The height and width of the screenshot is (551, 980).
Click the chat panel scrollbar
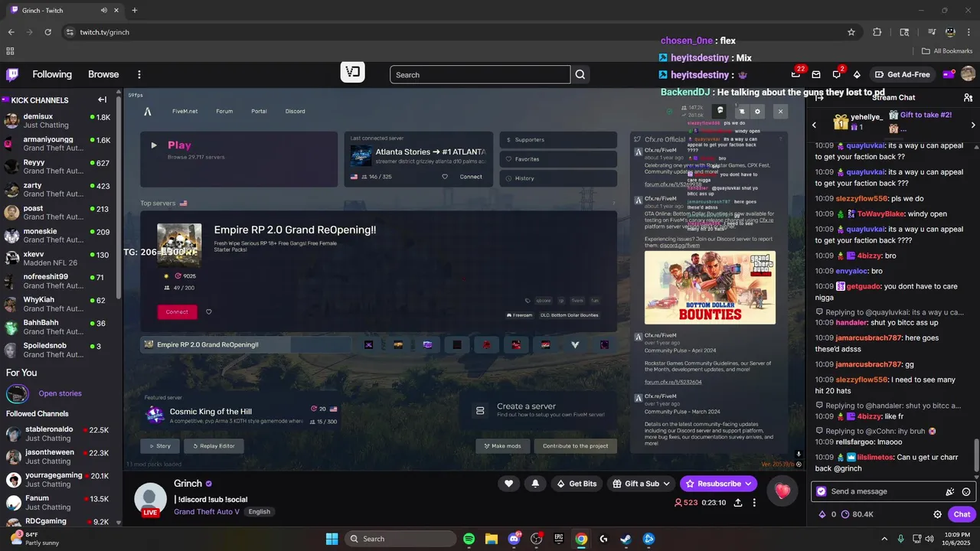[x=975, y=458]
